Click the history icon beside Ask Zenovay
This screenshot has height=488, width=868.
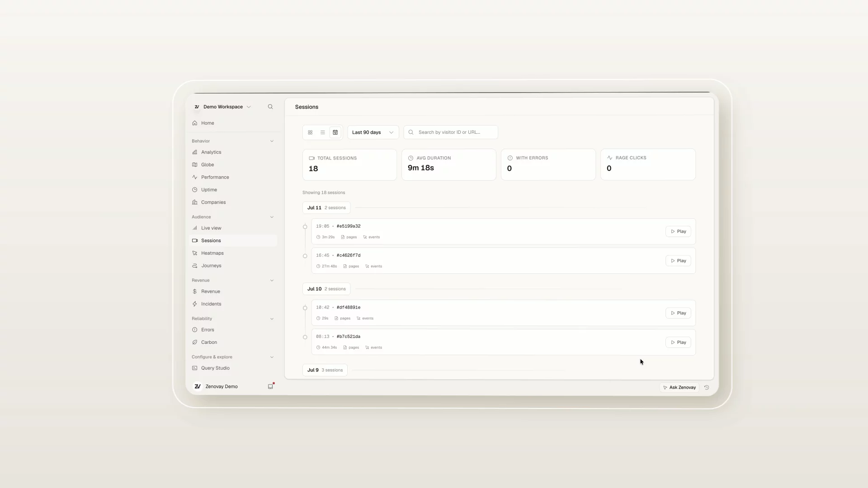coord(707,387)
